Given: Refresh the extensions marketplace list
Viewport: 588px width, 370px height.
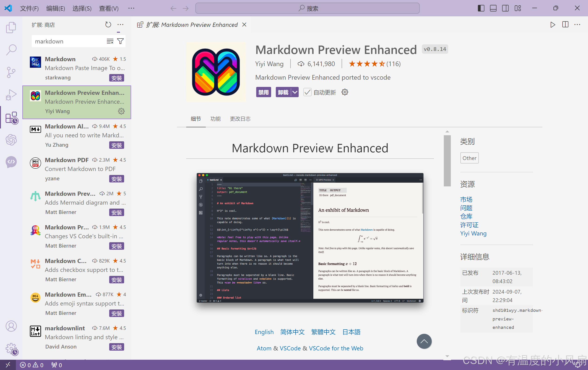Looking at the screenshot, I should click(x=108, y=25).
